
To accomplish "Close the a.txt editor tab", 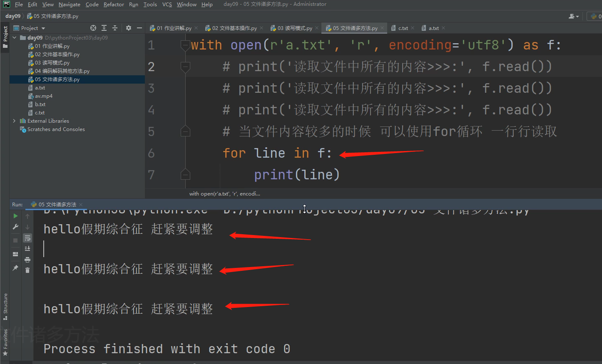I will [x=443, y=28].
